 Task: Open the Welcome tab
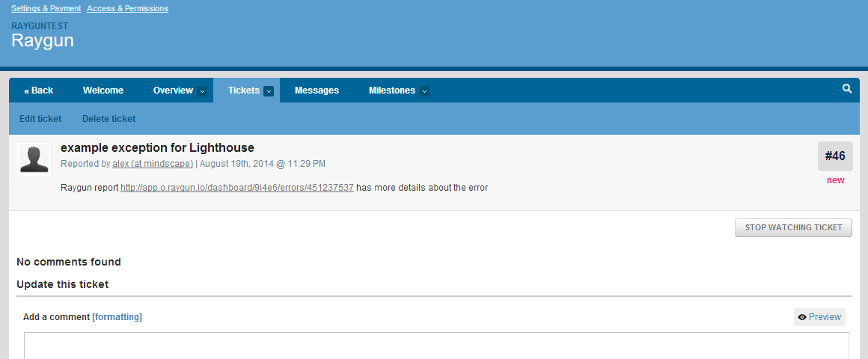pos(103,90)
